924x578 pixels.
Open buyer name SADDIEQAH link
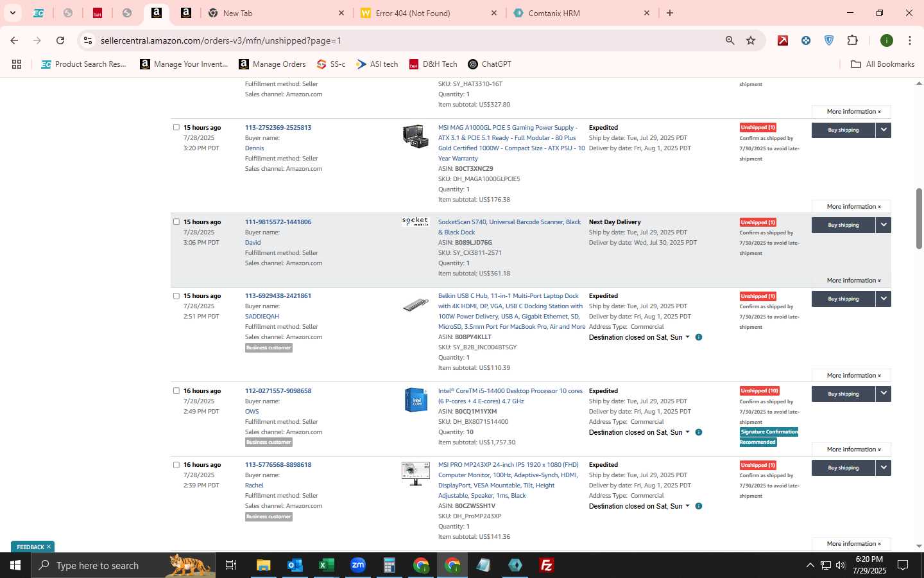(262, 316)
